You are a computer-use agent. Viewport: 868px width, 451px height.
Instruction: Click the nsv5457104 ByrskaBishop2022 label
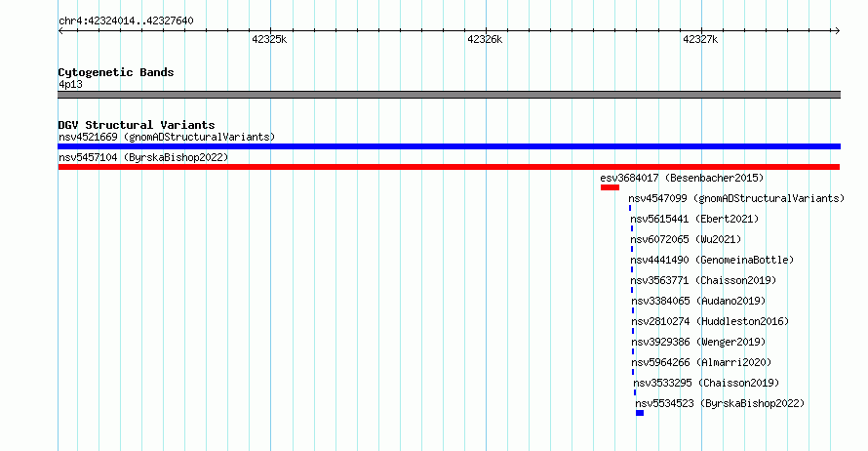[143, 157]
